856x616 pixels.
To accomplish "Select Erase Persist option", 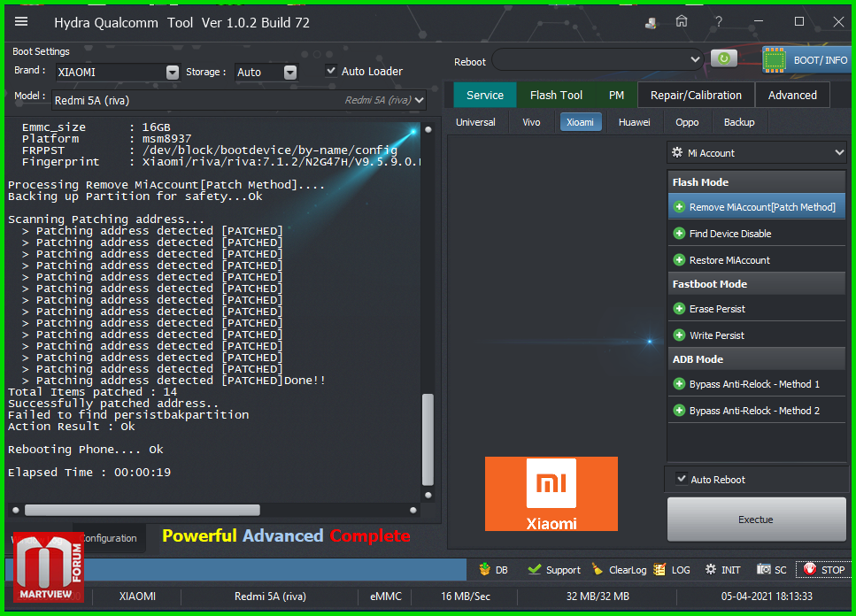I will point(757,309).
